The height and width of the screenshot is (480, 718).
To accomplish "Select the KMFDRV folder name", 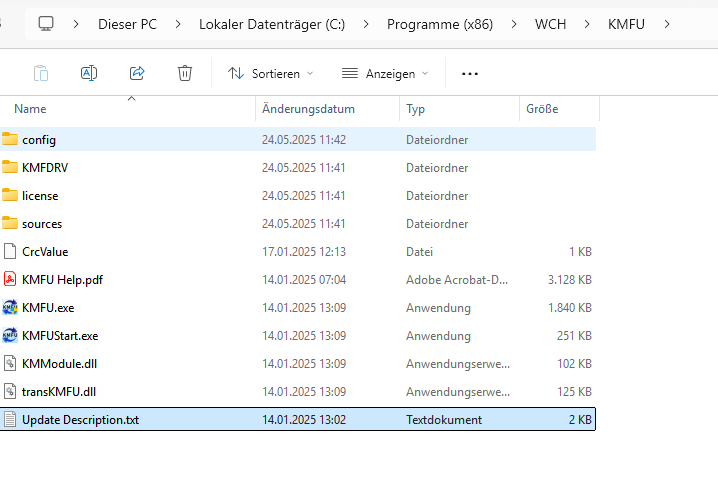I will 45,168.
